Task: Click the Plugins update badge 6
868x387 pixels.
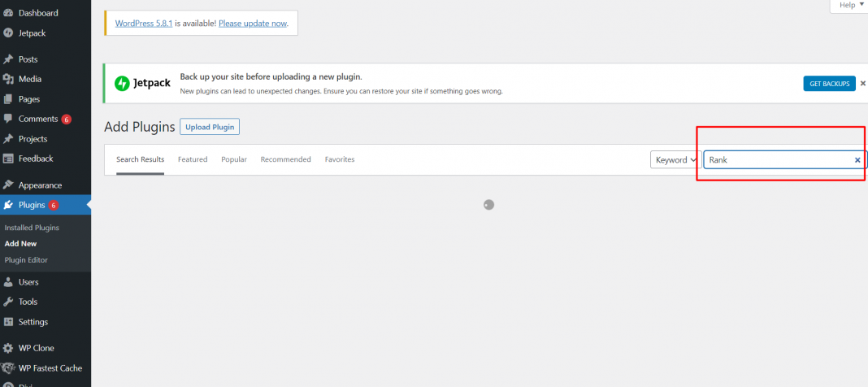Action: pos(53,206)
